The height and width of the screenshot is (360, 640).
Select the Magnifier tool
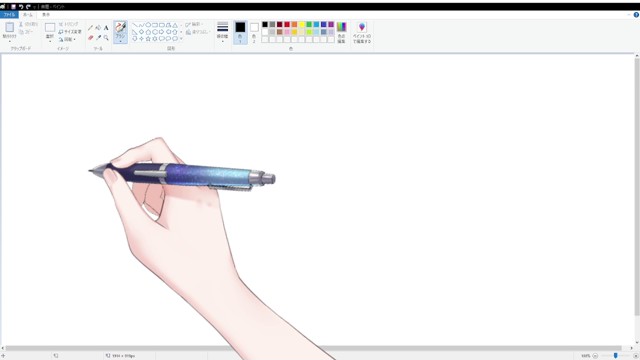tap(106, 38)
